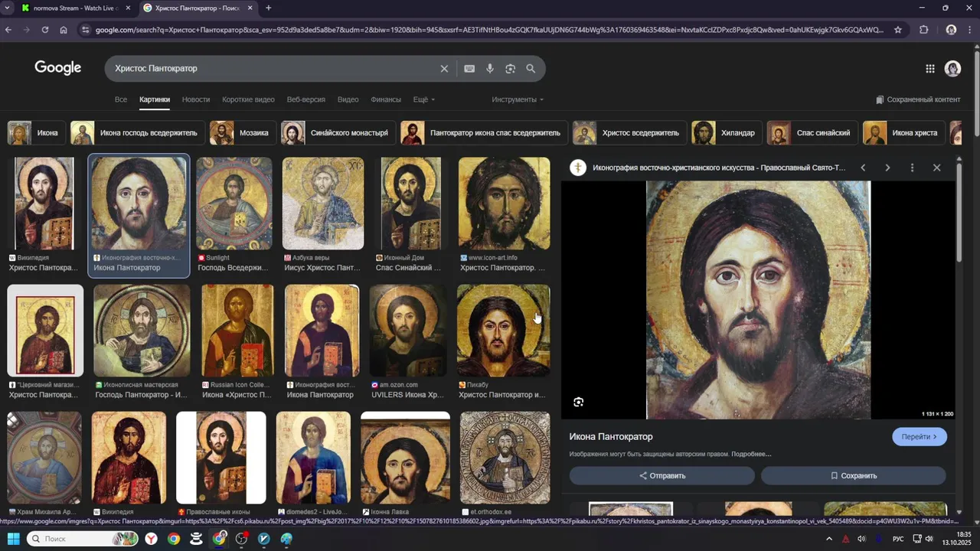The height and width of the screenshot is (551, 980).
Task: Click the Сохранить button
Action: coord(854,476)
